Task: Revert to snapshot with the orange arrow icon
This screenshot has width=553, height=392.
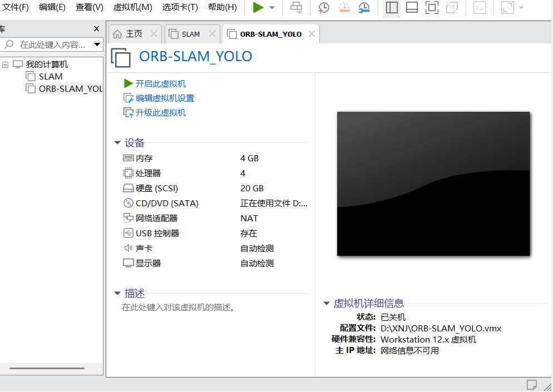Action: click(x=344, y=8)
